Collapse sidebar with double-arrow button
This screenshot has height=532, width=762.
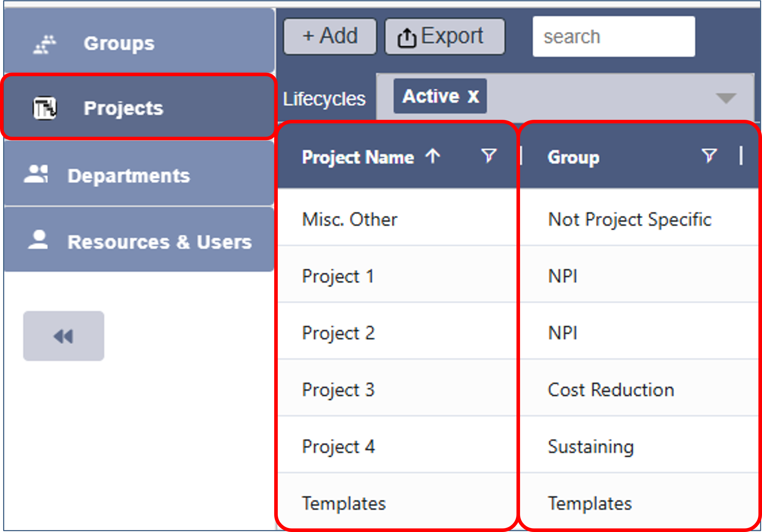[63, 336]
